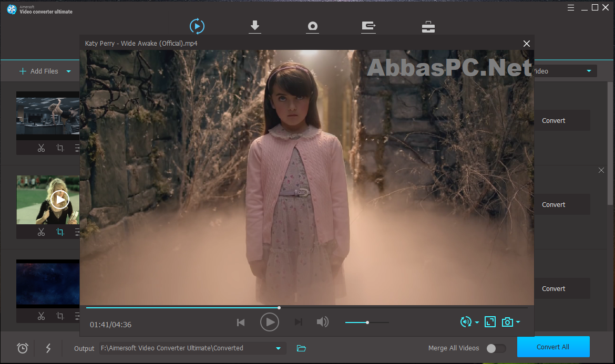Open the Convert tab icon
The height and width of the screenshot is (364, 615).
(x=197, y=26)
